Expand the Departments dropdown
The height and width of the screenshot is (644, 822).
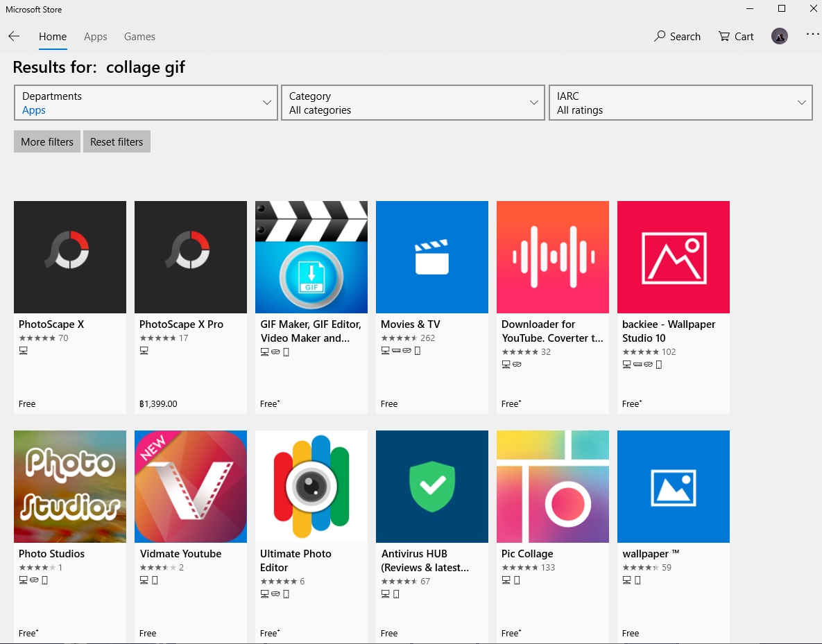146,103
